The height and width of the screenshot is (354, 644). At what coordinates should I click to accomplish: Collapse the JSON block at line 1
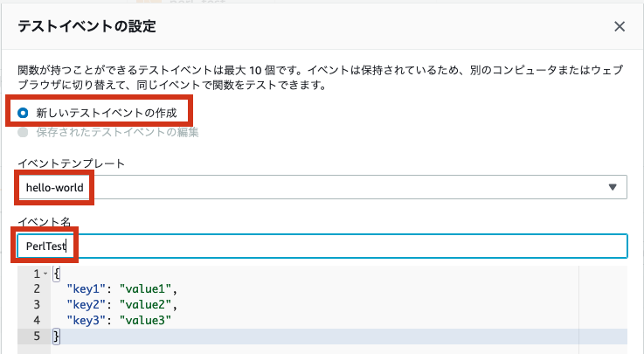tap(45, 274)
